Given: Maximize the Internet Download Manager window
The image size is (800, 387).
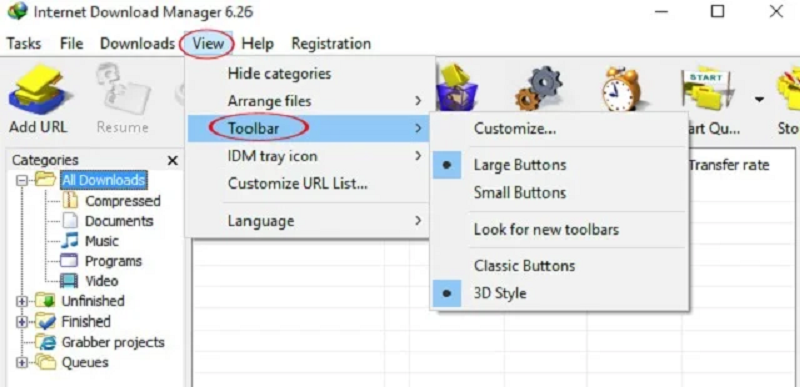Looking at the screenshot, I should tap(717, 11).
